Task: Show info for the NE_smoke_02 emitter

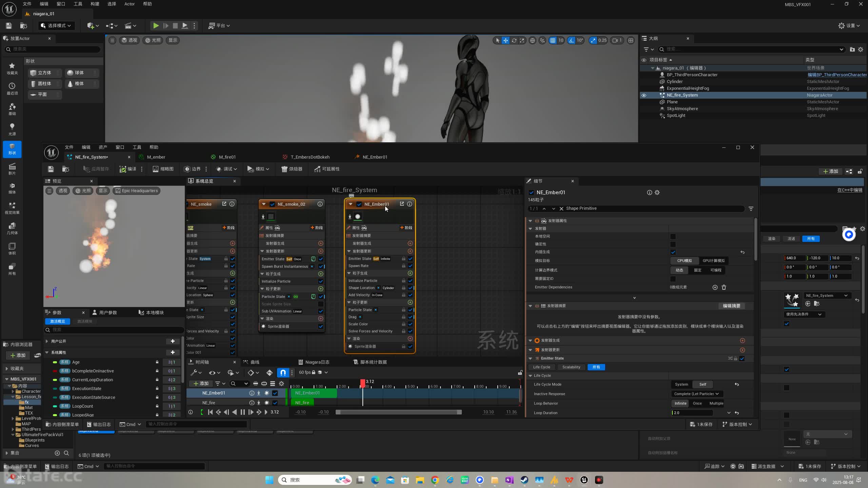Action: pyautogui.click(x=320, y=204)
